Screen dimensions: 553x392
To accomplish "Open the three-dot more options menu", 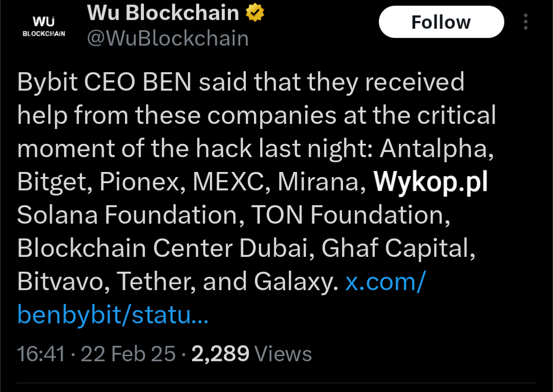I will (525, 22).
